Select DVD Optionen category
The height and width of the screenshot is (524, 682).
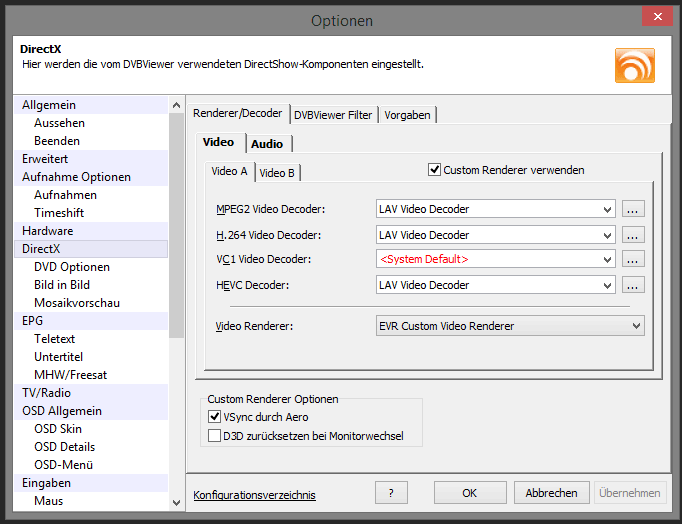[91, 267]
